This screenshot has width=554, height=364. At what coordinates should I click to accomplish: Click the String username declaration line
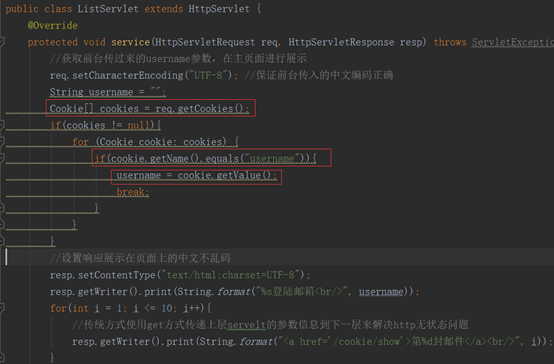[x=108, y=92]
